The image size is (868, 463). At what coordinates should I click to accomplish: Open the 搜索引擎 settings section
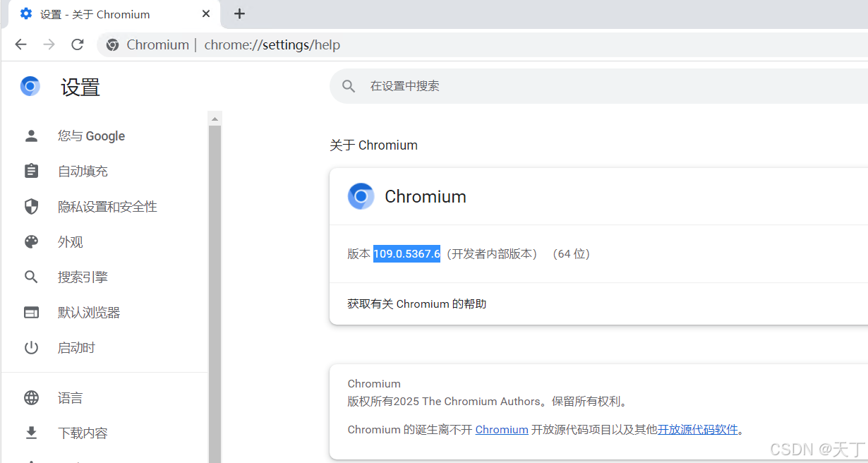click(83, 277)
